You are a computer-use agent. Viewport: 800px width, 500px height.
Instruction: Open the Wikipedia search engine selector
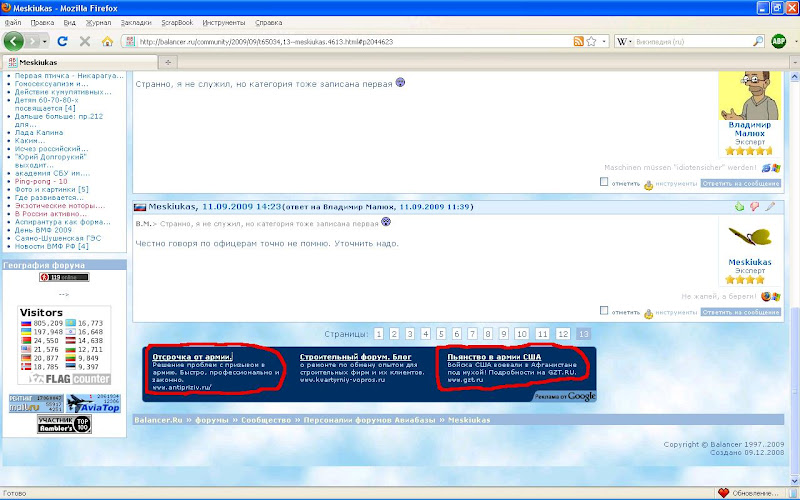[624, 41]
